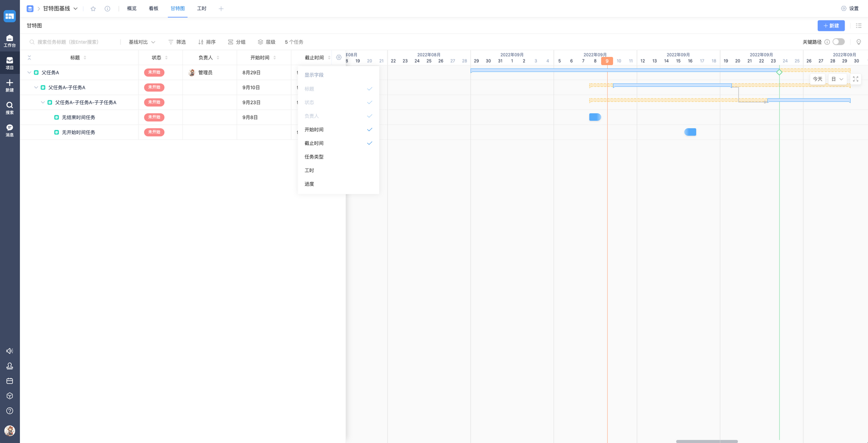
Task: Switch to the 看板 tab
Action: click(x=154, y=9)
